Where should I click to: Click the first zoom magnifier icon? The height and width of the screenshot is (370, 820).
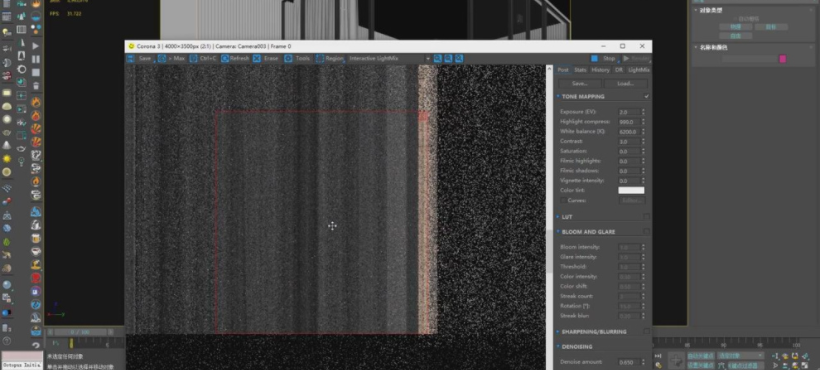click(x=438, y=59)
